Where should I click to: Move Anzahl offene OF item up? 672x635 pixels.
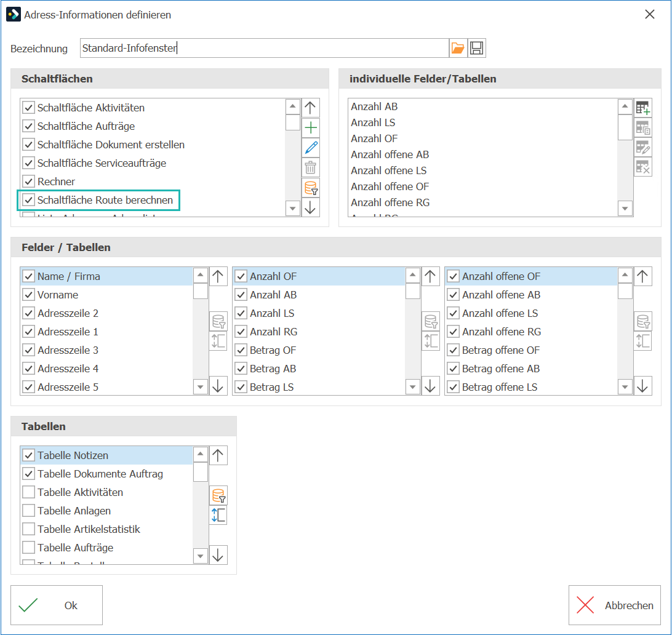click(642, 276)
